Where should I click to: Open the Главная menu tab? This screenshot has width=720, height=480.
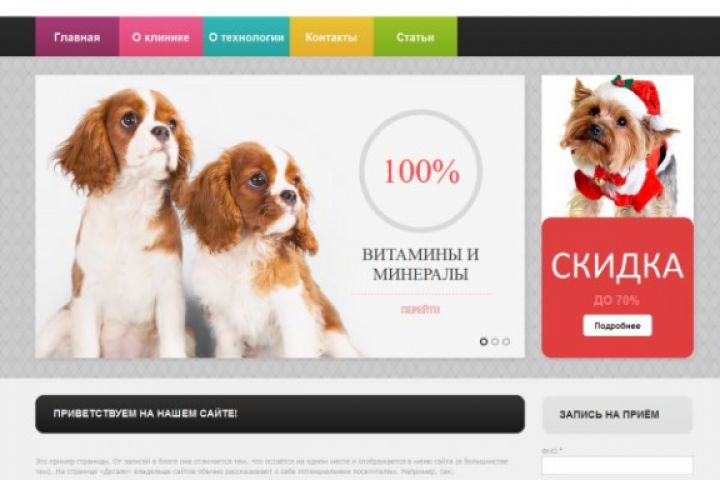coord(77,37)
